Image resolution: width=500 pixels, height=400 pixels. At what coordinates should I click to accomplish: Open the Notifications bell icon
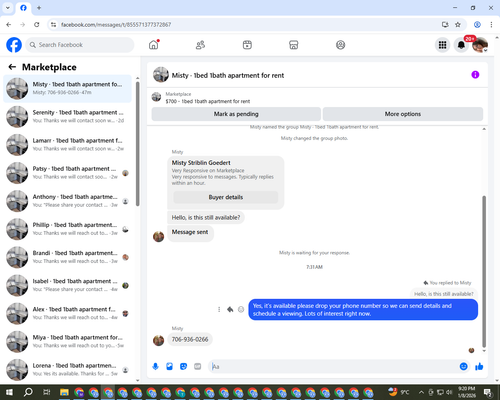click(461, 45)
